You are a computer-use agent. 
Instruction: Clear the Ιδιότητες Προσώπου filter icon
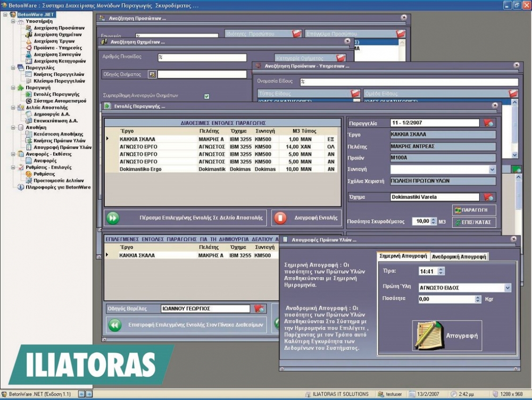(296, 34)
